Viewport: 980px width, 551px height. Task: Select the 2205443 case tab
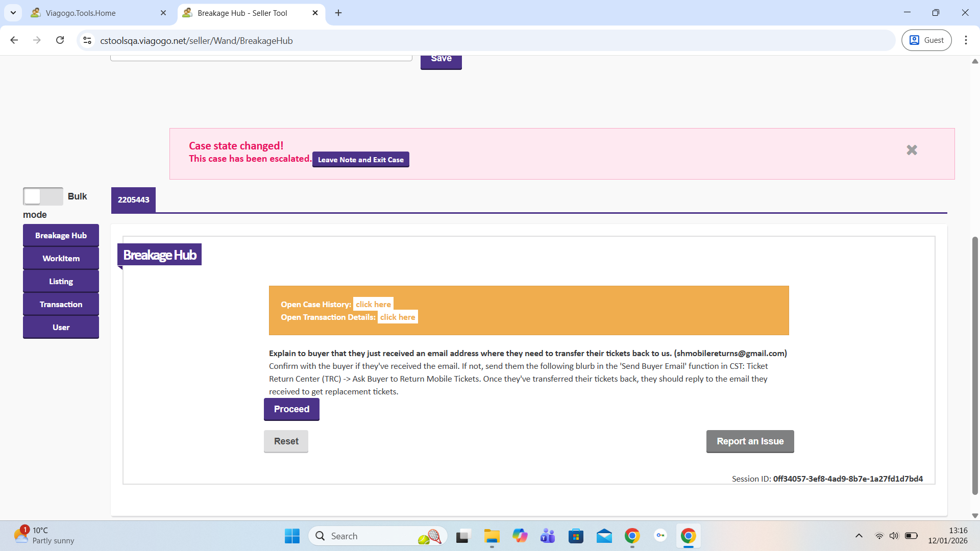pos(133,200)
